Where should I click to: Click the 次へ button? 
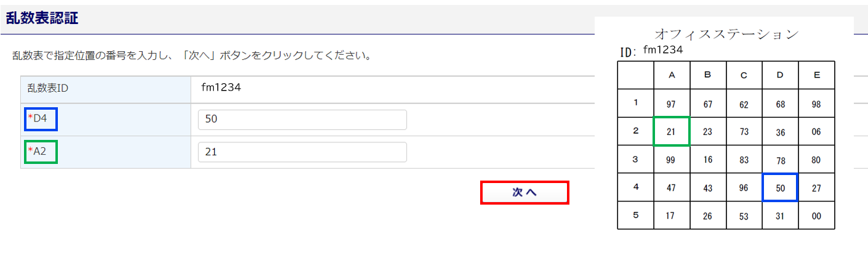[524, 192]
